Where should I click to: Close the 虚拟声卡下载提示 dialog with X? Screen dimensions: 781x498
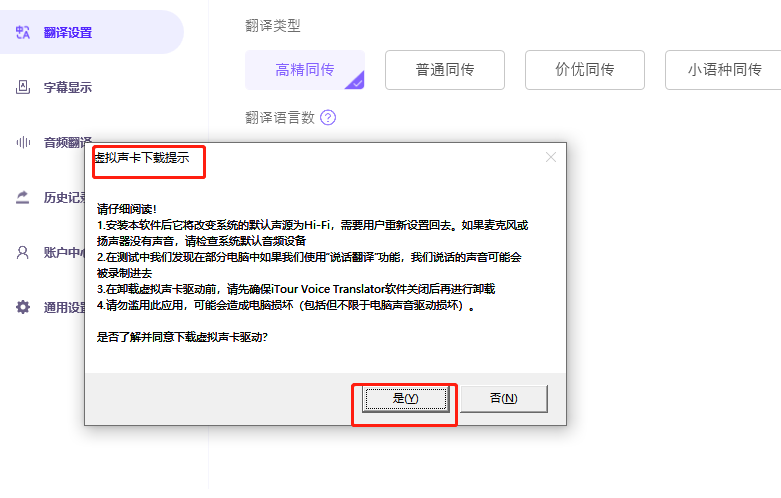[x=550, y=157]
